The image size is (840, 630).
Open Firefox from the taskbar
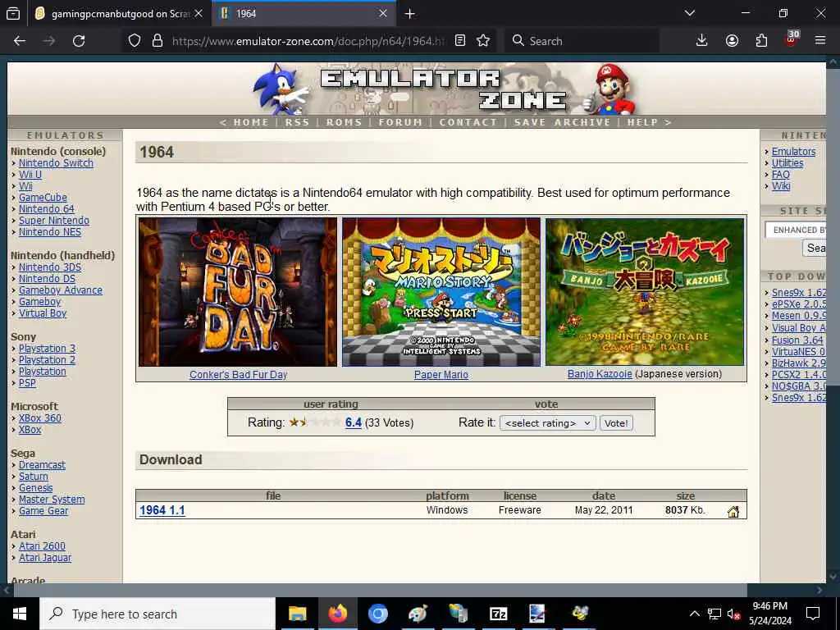coord(337,614)
